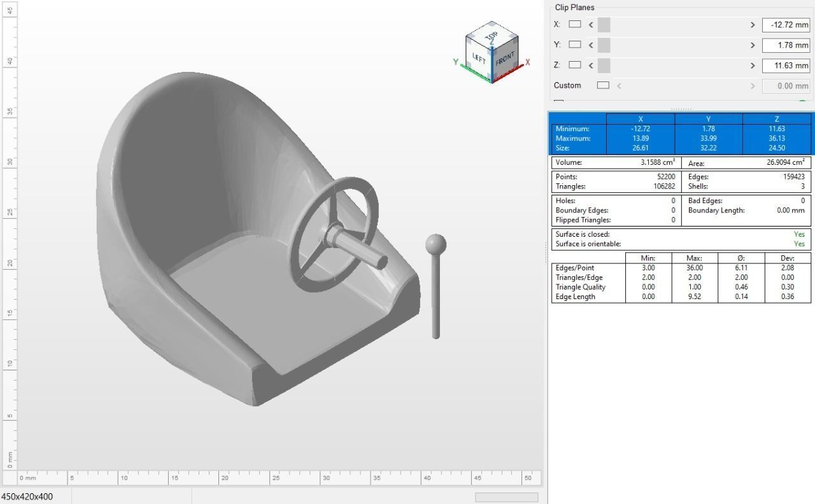Image resolution: width=815 pixels, height=504 pixels.
Task: Click the Z clip value field 11.63 mm
Action: [x=786, y=66]
